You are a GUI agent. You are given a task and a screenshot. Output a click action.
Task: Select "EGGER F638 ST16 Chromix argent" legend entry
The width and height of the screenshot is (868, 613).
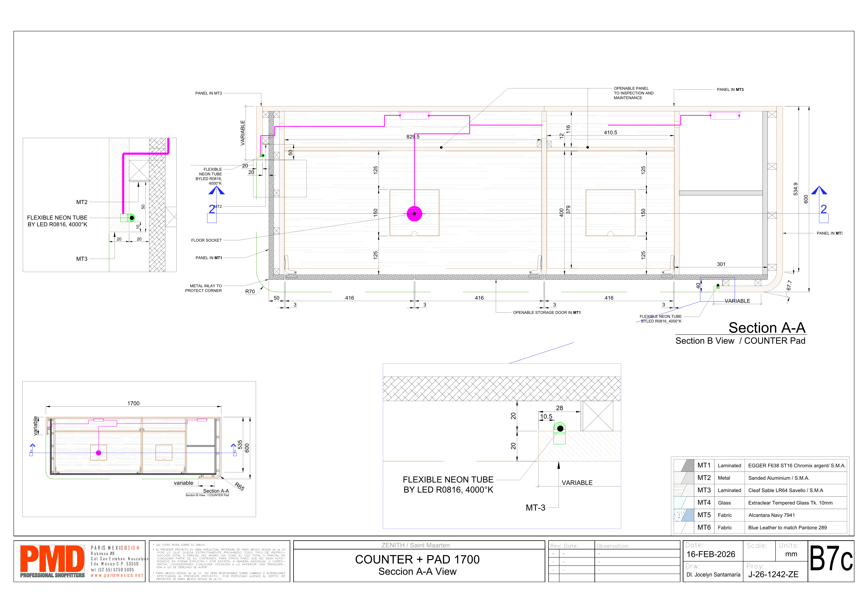tap(797, 466)
